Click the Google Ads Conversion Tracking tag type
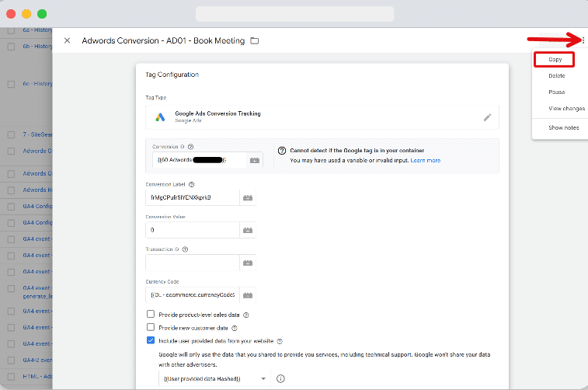The image size is (588, 390). pyautogui.click(x=322, y=117)
